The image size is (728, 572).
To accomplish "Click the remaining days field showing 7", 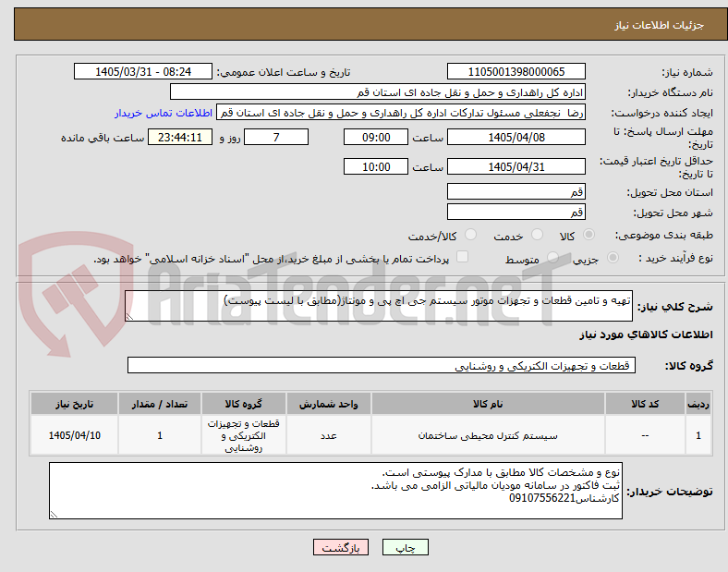I will tap(276, 137).
